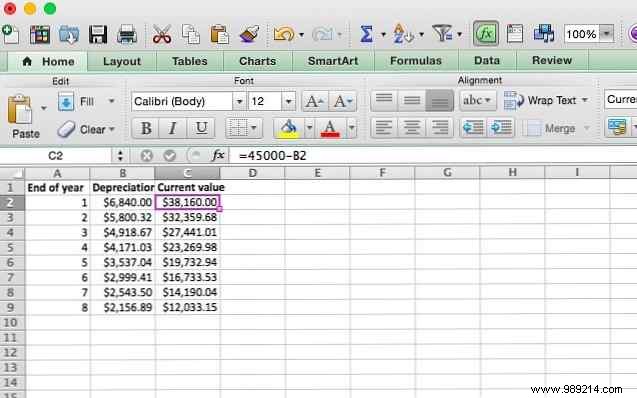The height and width of the screenshot is (398, 637).
Task: Copy selection with Copy icon
Action: coord(191,34)
